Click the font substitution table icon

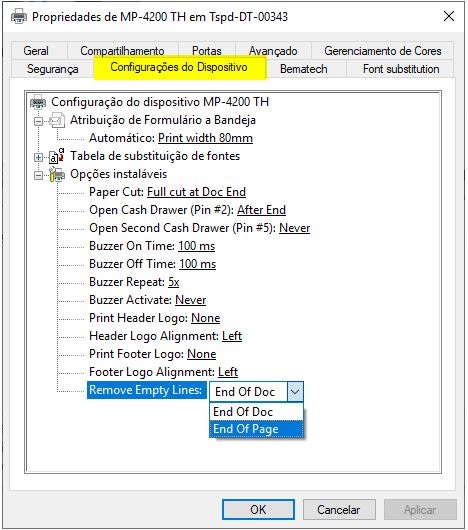click(x=56, y=156)
